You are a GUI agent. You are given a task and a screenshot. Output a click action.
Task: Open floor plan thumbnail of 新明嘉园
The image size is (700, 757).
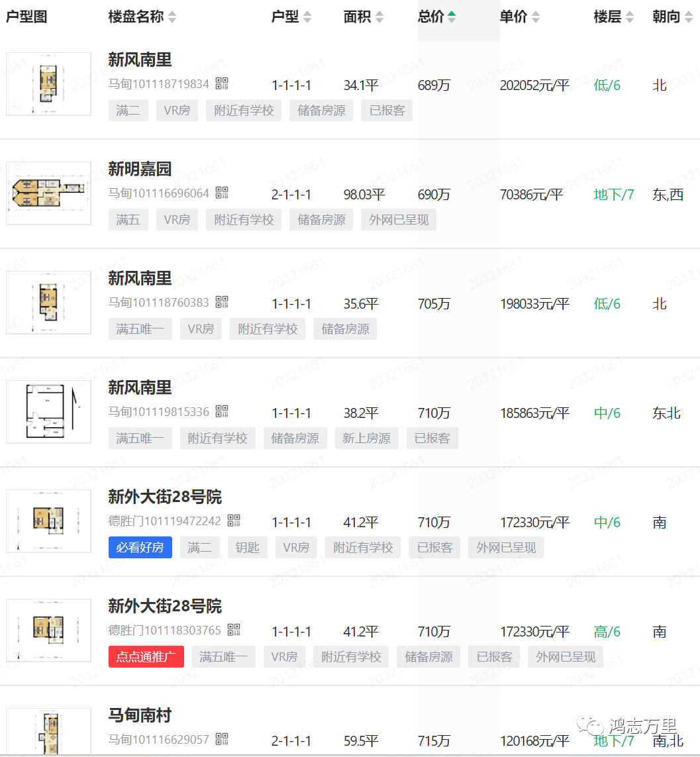(48, 193)
